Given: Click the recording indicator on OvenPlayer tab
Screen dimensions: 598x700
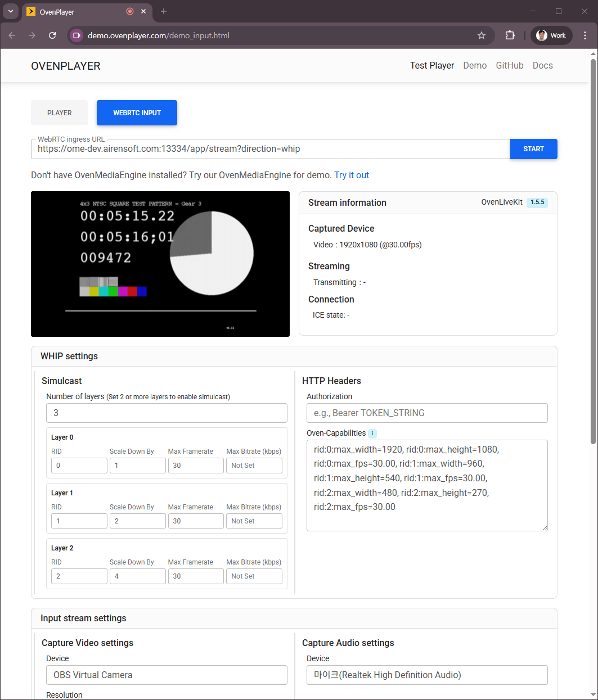Looking at the screenshot, I should click(x=130, y=11).
